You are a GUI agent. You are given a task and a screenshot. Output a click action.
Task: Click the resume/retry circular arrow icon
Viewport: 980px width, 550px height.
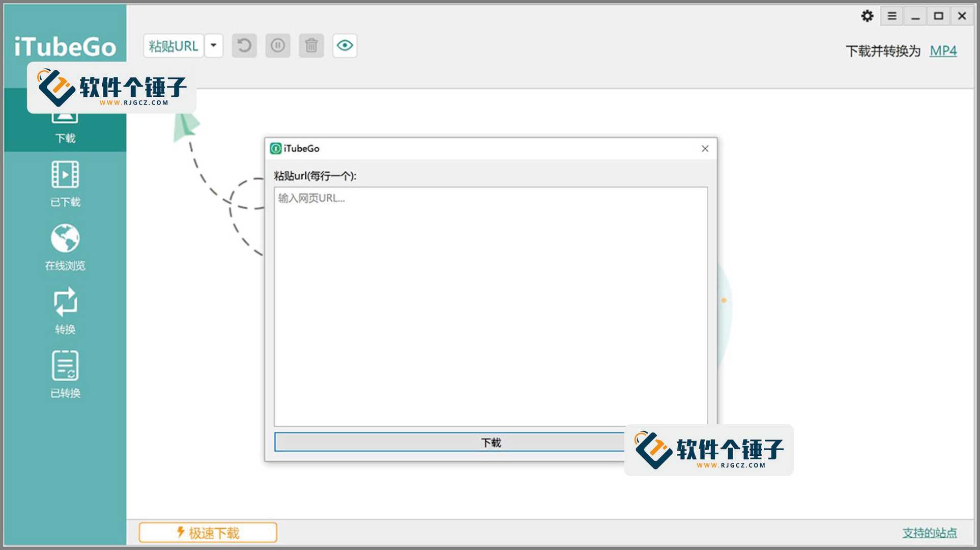tap(244, 46)
